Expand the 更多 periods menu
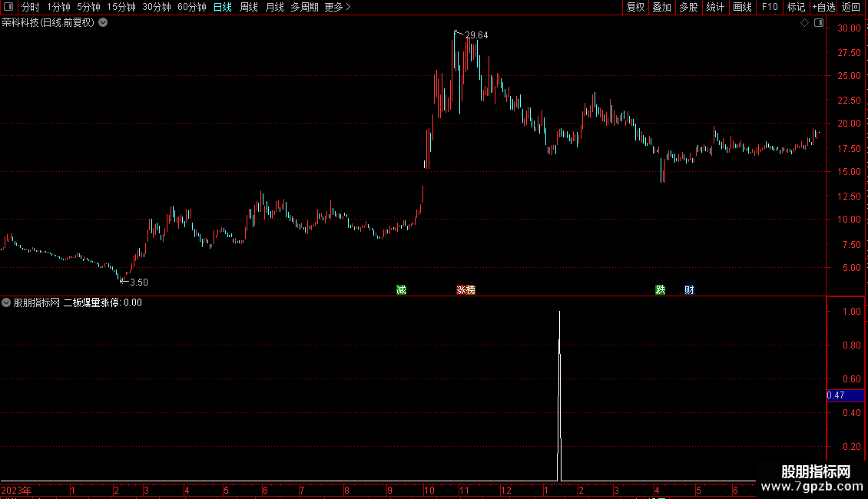 [x=338, y=7]
